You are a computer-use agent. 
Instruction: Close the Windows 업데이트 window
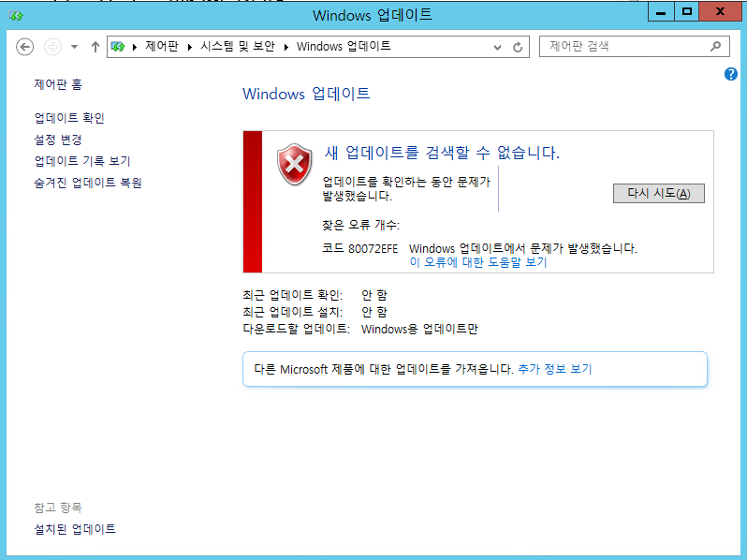(720, 12)
